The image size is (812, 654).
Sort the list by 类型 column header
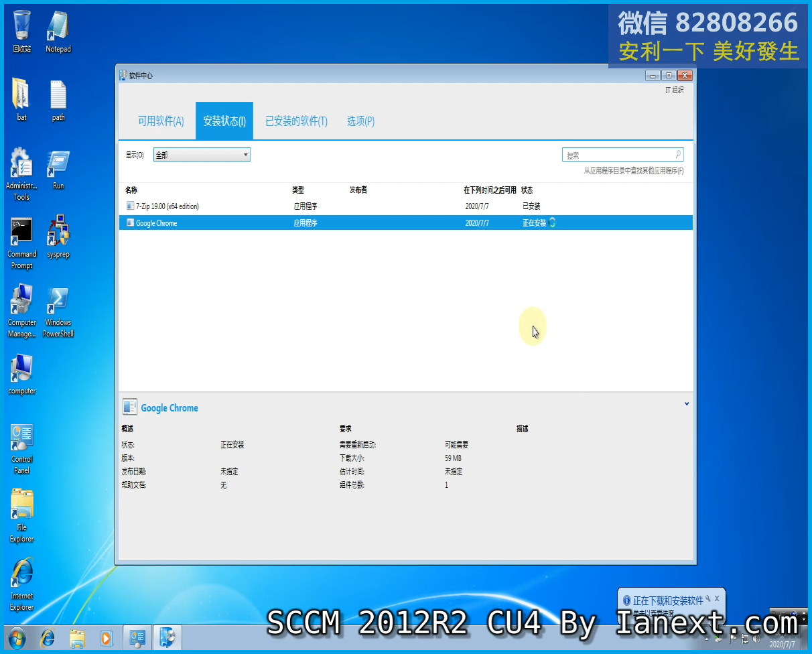tap(298, 190)
